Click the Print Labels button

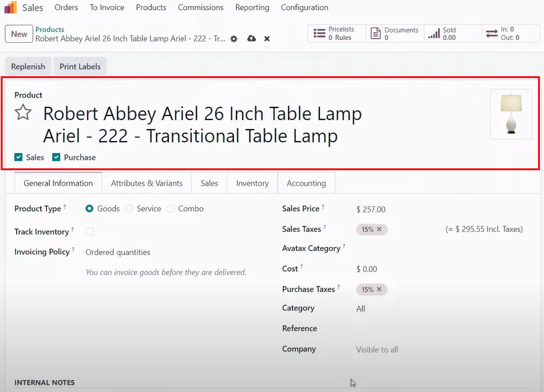click(x=80, y=67)
